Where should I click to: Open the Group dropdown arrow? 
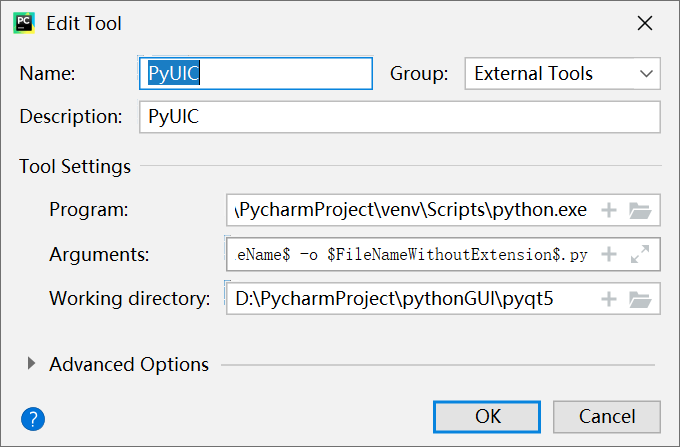pyautogui.click(x=646, y=74)
